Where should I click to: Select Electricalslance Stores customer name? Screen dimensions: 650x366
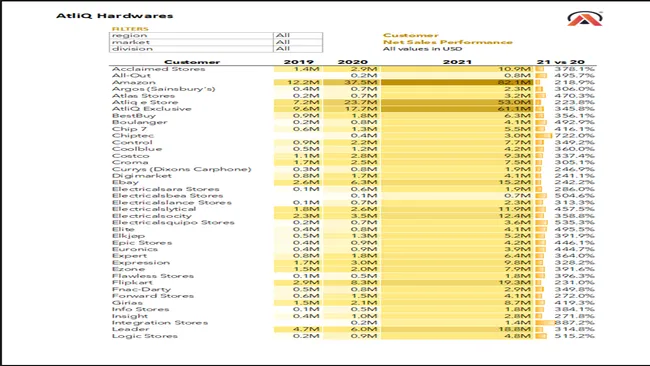tap(172, 202)
